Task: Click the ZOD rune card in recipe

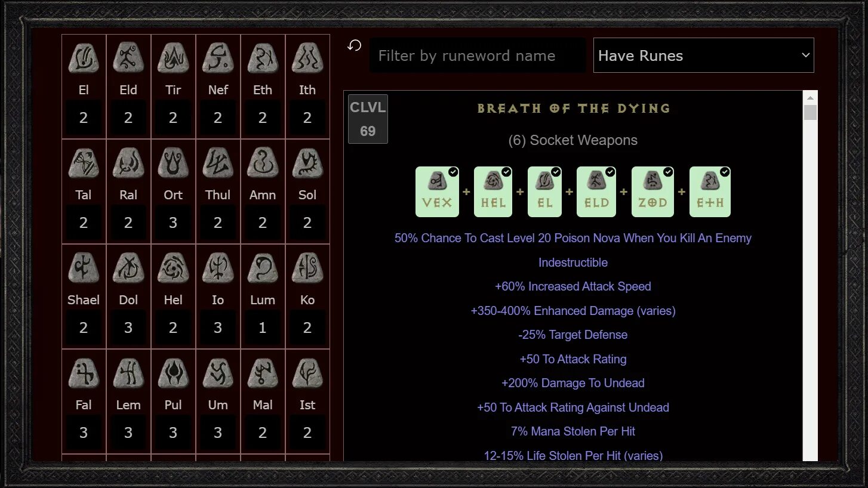Action: pos(652,192)
